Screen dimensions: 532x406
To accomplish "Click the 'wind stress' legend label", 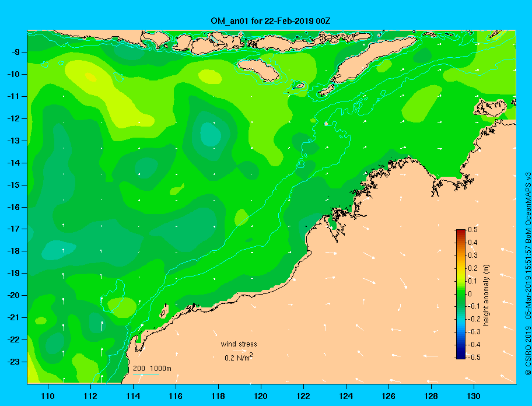I will pyautogui.click(x=239, y=344).
